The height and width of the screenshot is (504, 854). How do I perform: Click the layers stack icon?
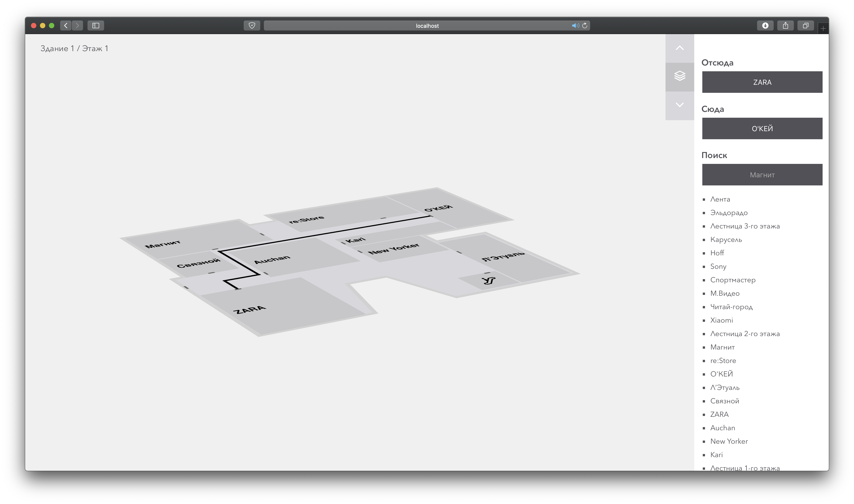tap(679, 76)
